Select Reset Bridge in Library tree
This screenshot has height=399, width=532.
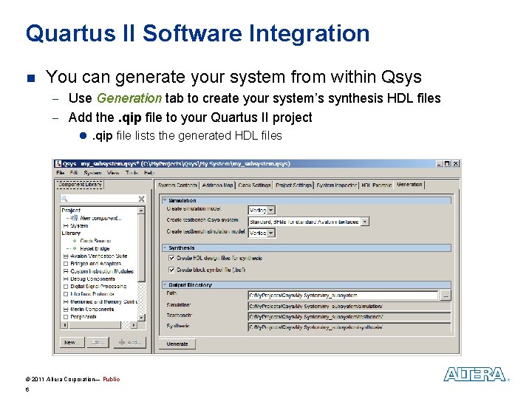[95, 248]
